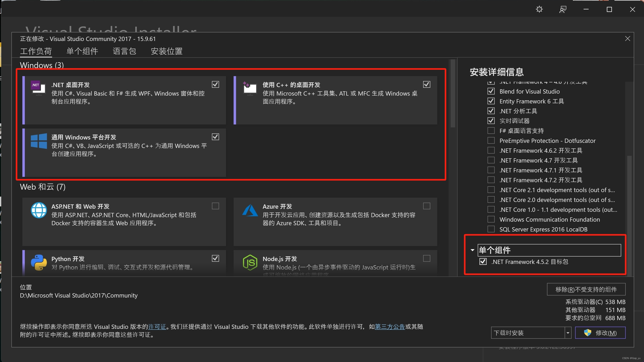The width and height of the screenshot is (644, 362).
Task: Click the 修改(M) button
Action: [x=600, y=333]
